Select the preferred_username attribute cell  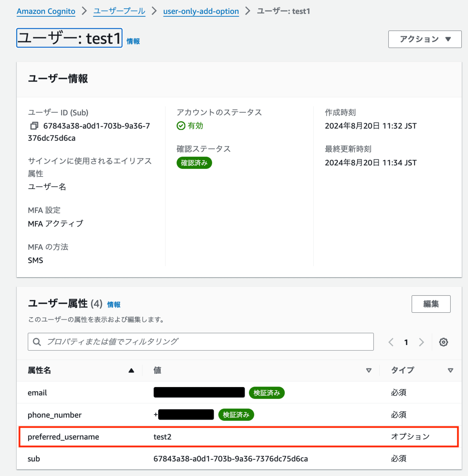pyautogui.click(x=63, y=437)
